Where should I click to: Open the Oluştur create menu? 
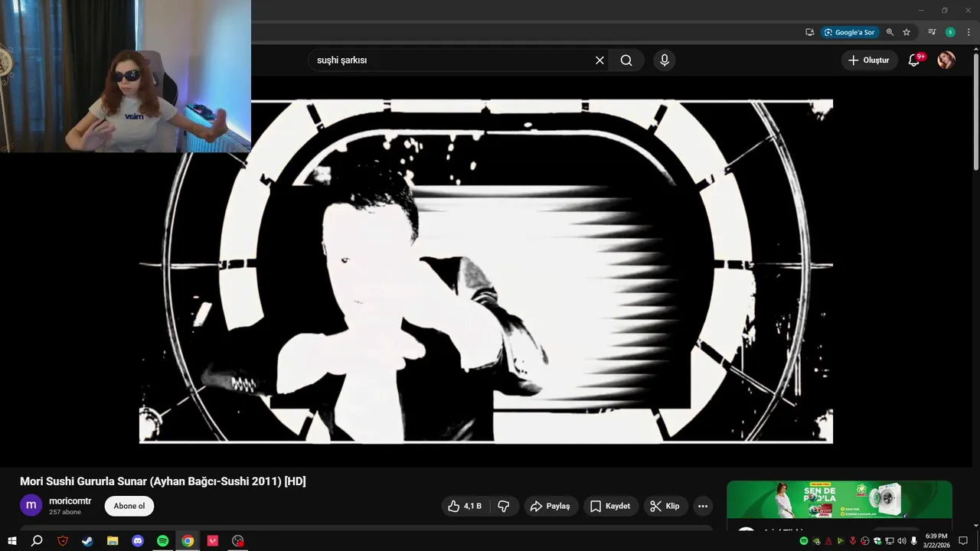pos(869,60)
